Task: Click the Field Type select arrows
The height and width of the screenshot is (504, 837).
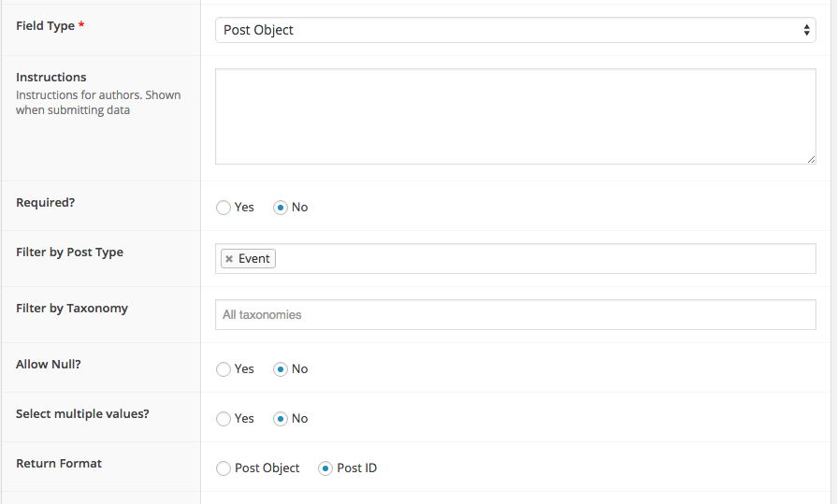Action: click(807, 30)
